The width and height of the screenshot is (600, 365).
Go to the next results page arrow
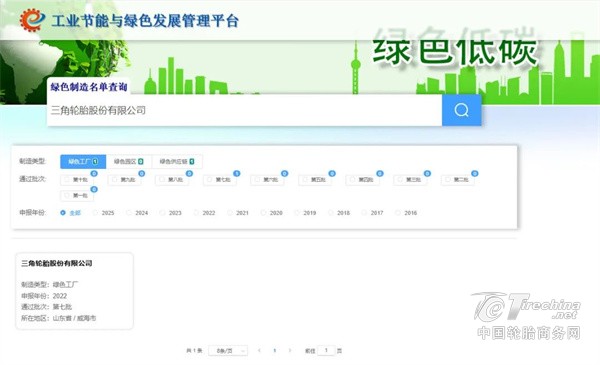point(290,350)
